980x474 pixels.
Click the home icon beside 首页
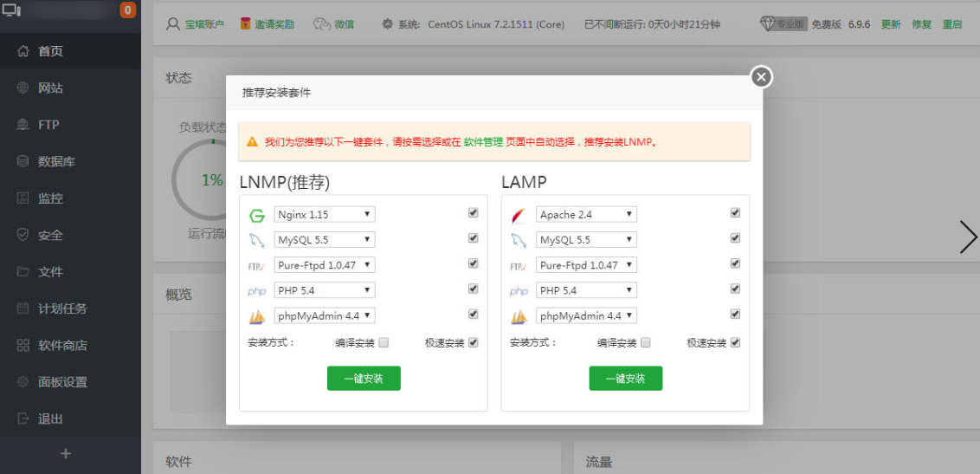23,51
